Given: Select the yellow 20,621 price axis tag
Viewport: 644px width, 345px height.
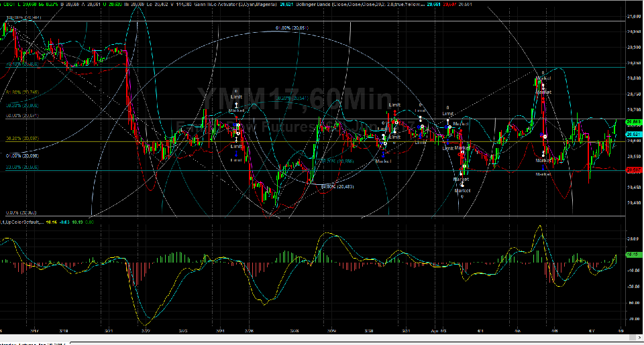Looking at the screenshot, I should [x=633, y=135].
